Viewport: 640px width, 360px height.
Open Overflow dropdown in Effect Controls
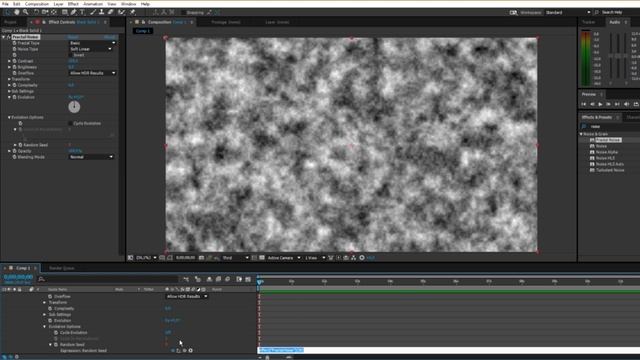click(92, 73)
